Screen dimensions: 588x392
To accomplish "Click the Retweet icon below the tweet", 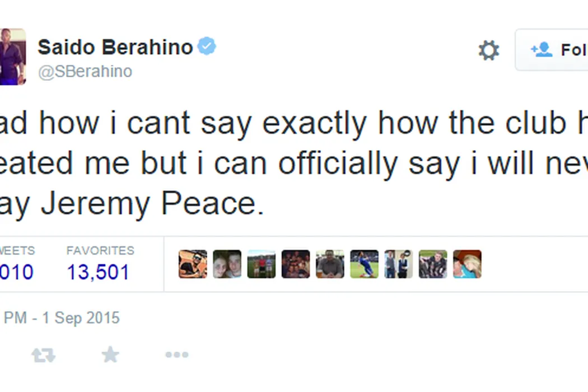I will click(x=43, y=354).
